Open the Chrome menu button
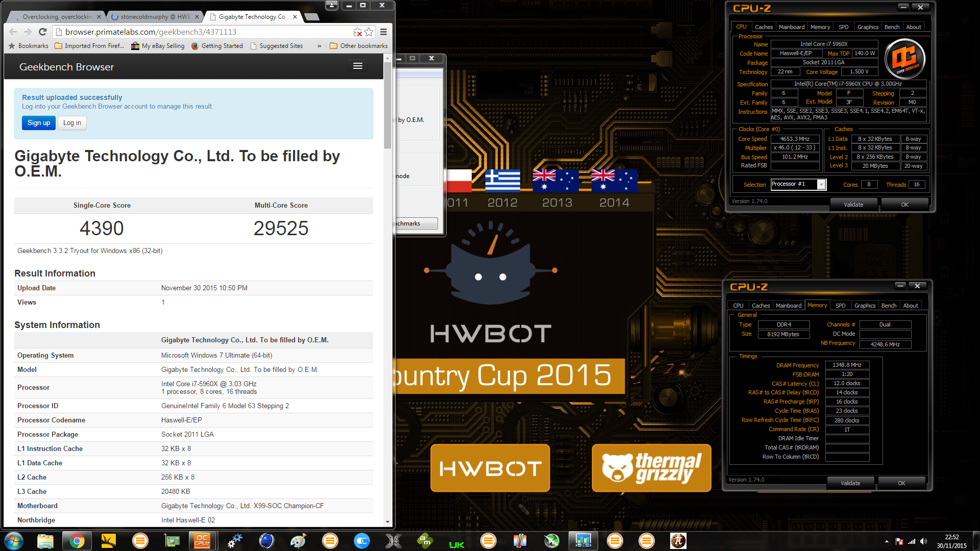The width and height of the screenshot is (980, 551). (383, 32)
